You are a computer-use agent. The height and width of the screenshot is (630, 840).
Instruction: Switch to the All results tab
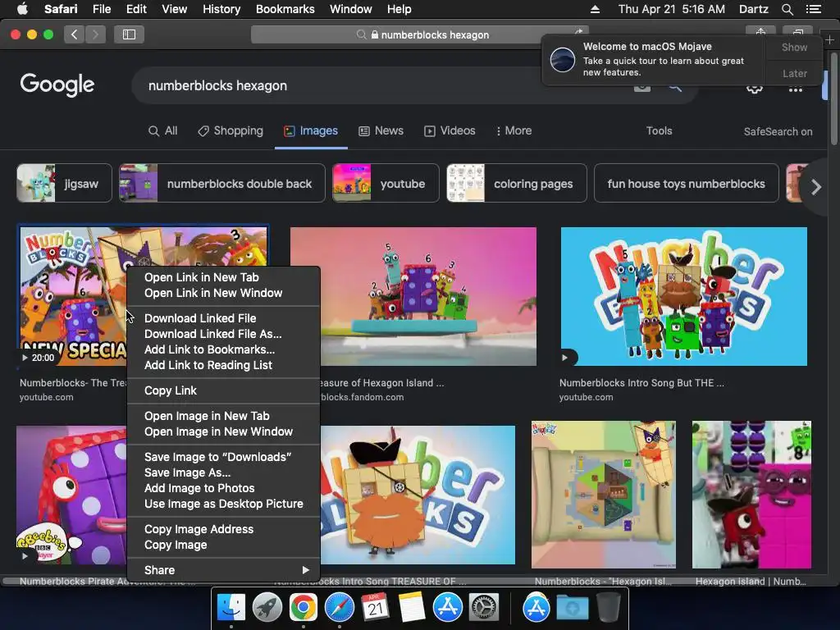[x=163, y=130]
